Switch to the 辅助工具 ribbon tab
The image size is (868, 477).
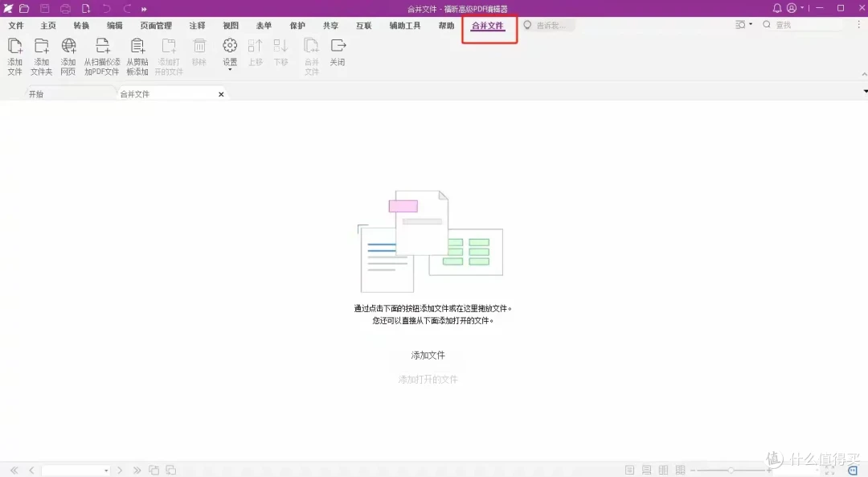tap(405, 26)
